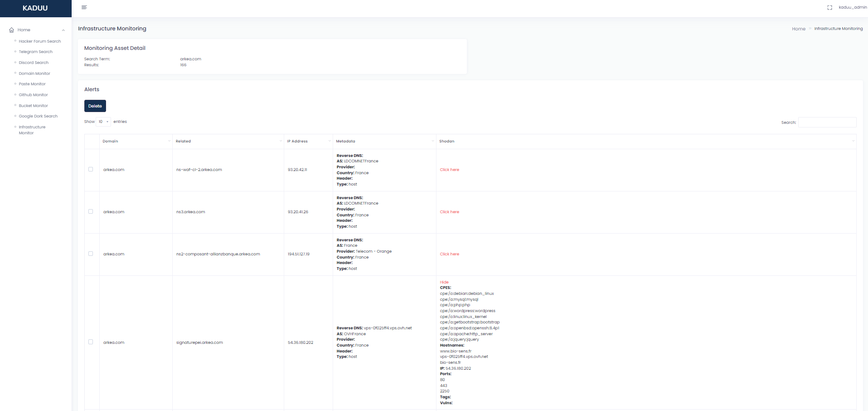Check the signaturepei.arkea.com row checkbox
The width and height of the screenshot is (868, 411).
[91, 342]
